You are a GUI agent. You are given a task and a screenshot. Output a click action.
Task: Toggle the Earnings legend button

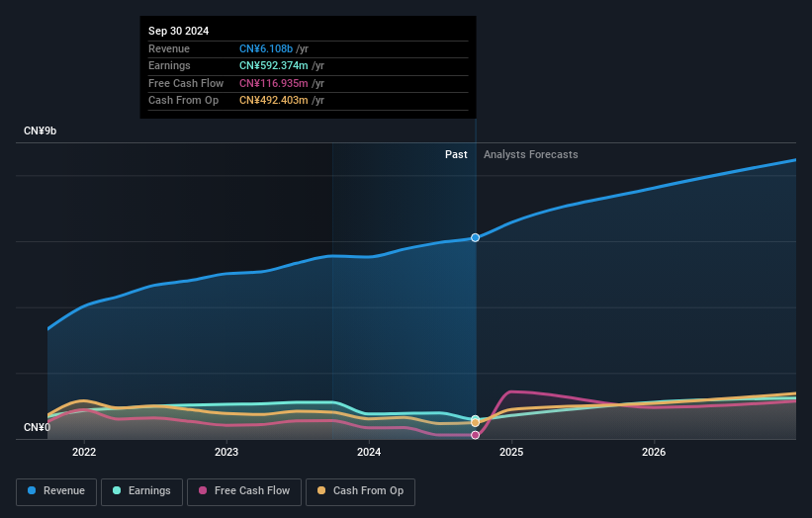(x=141, y=491)
